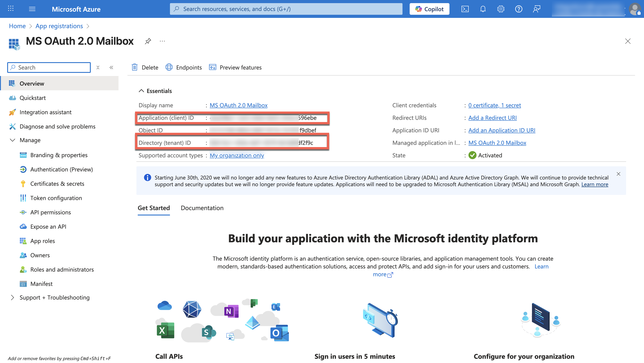Screen dimensions: 644x363
Task: Open Cloud Shell from top bar
Action: coord(465,9)
